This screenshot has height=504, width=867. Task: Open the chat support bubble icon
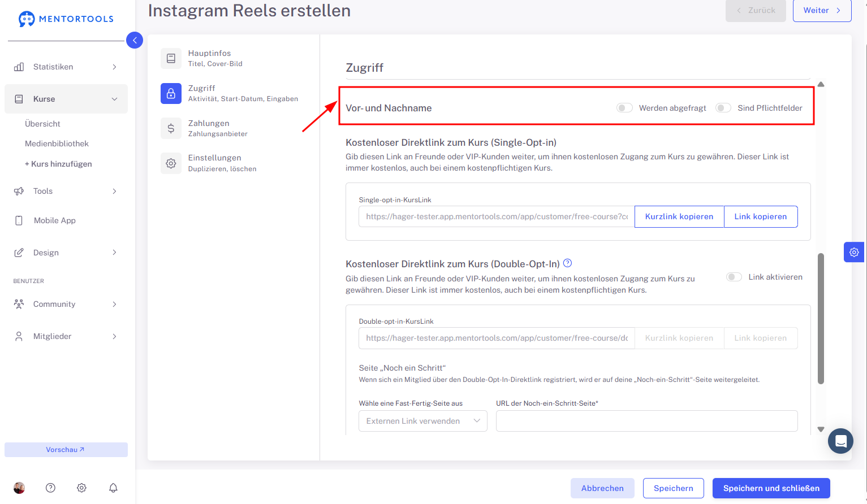[840, 441]
